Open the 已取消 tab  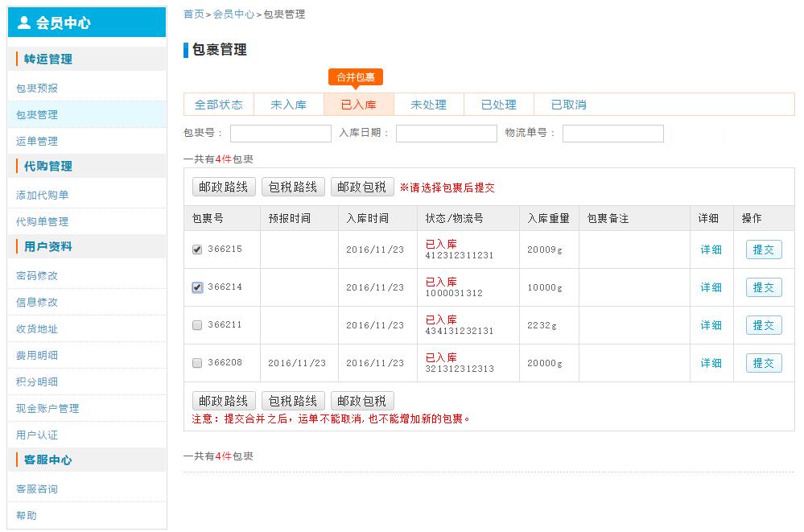coord(568,105)
